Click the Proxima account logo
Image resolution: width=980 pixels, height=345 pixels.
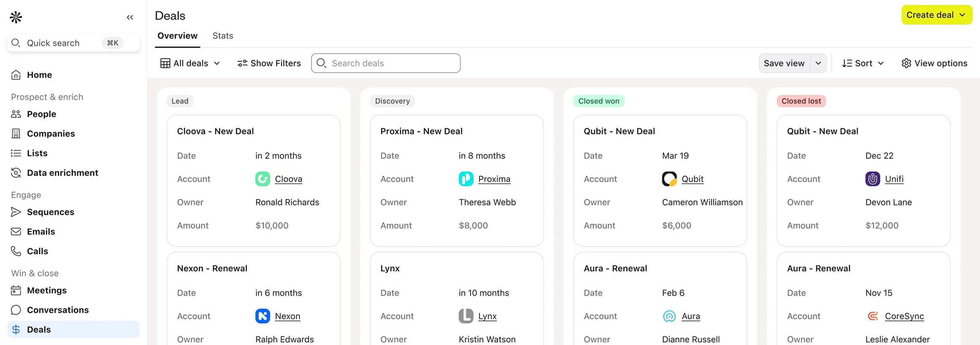tap(466, 179)
